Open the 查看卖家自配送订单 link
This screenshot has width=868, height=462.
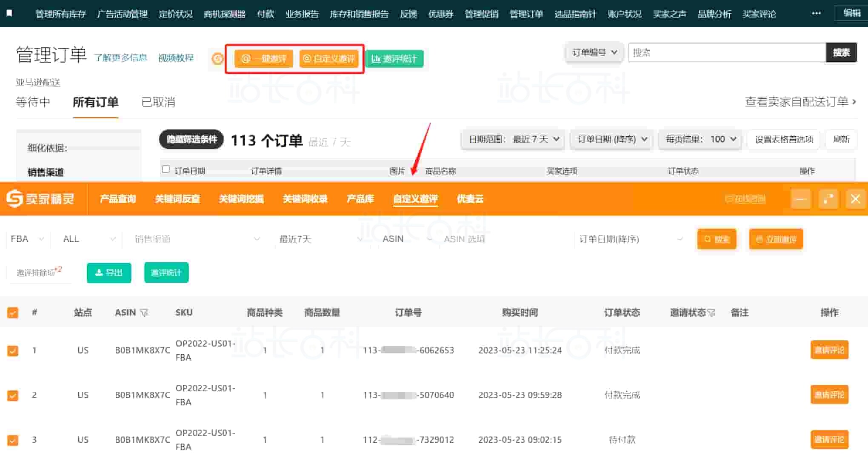tap(801, 102)
